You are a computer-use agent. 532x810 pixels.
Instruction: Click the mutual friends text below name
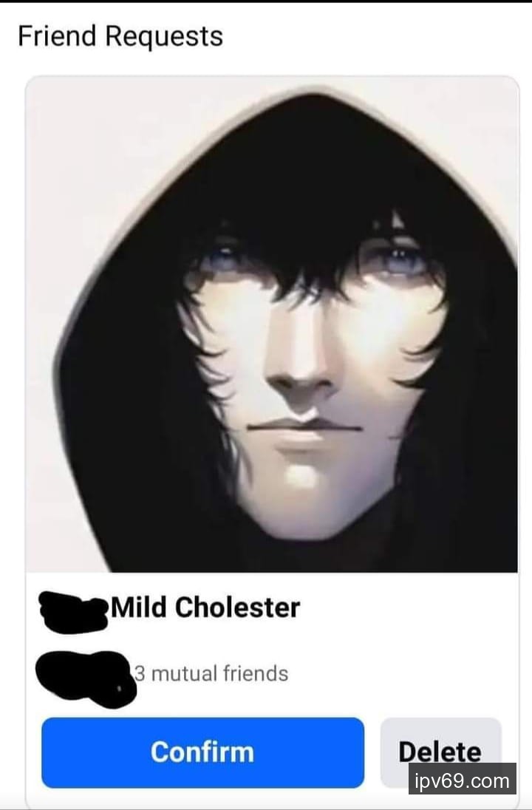coord(211,673)
